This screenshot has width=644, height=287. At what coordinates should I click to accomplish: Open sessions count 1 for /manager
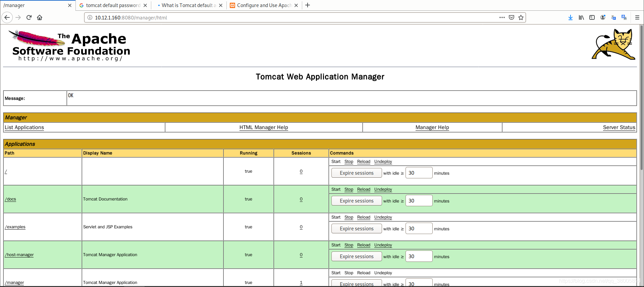point(301,283)
